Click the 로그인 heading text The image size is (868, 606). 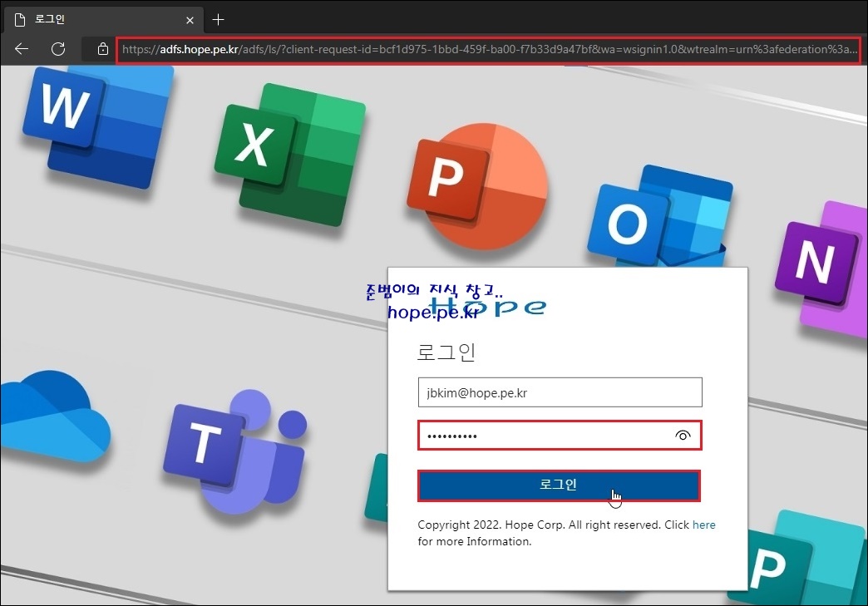tap(446, 352)
